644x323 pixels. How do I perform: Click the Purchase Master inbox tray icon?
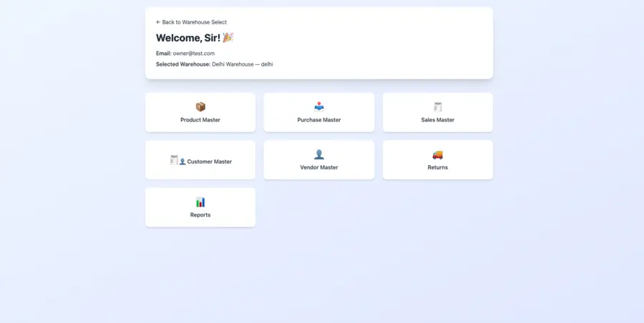pos(319,107)
